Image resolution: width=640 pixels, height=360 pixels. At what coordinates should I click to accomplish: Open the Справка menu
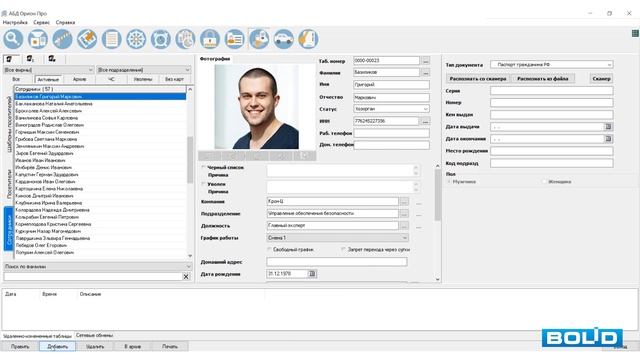tap(65, 22)
